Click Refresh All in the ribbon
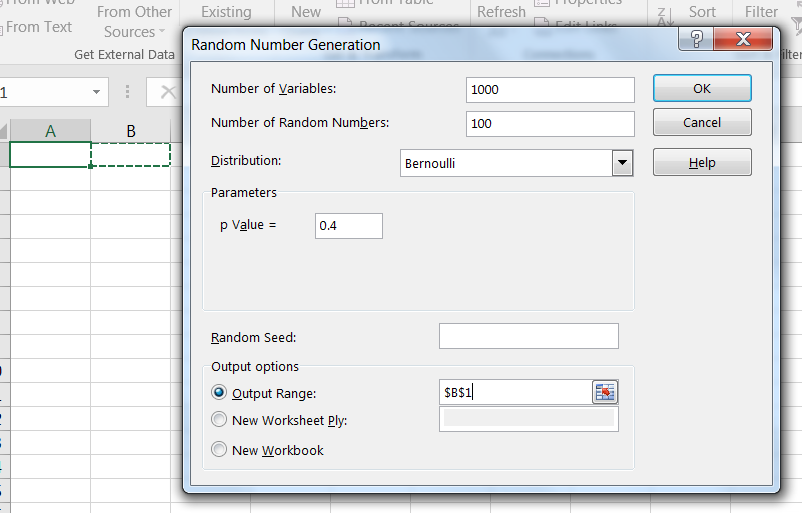The height and width of the screenshot is (513, 802). point(501,12)
